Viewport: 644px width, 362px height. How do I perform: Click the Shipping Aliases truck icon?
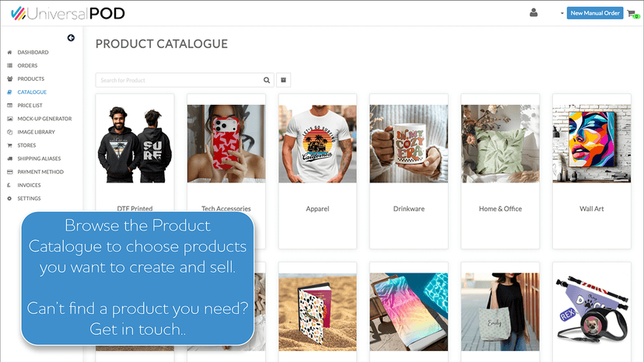pyautogui.click(x=9, y=158)
